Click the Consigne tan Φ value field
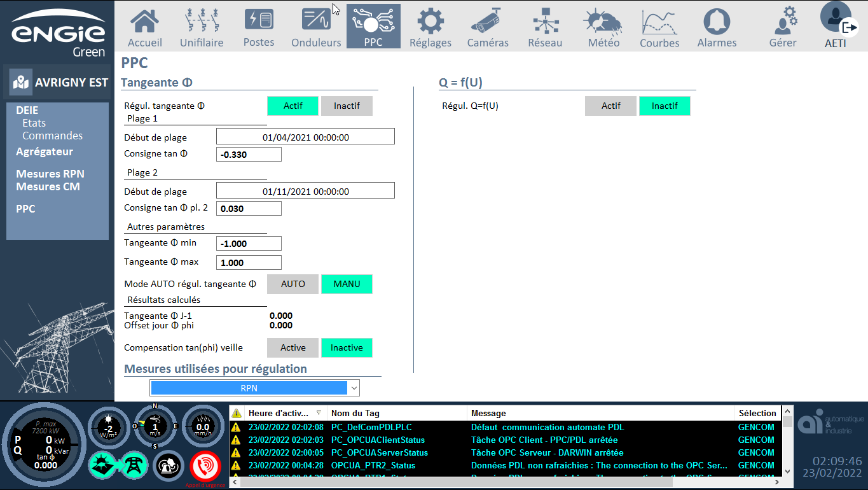Screen dimensions: 868x490 (249, 155)
